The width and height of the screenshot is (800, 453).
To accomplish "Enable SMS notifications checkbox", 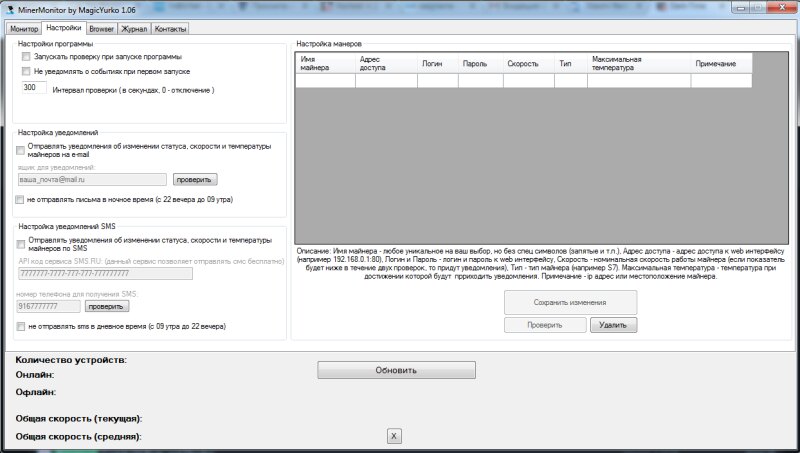I will click(21, 241).
